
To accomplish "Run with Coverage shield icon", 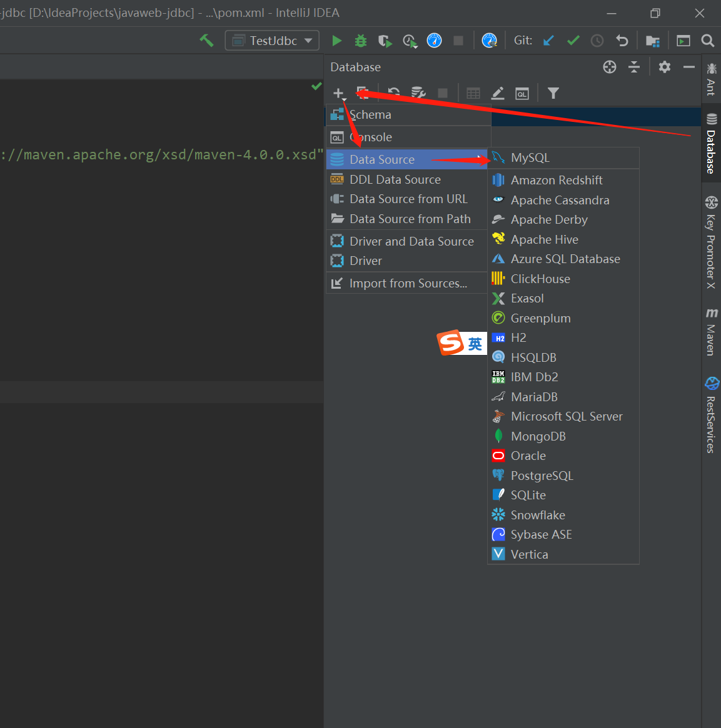I will 385,41.
